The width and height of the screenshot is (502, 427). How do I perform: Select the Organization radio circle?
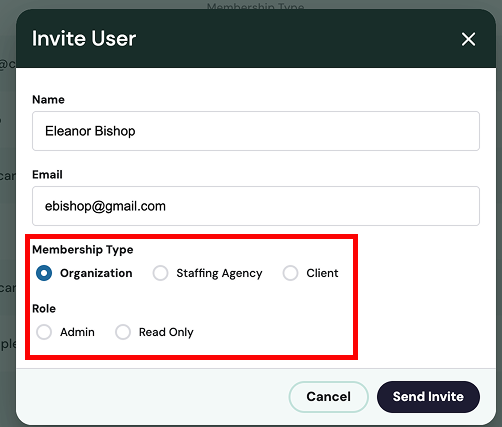pos(44,273)
